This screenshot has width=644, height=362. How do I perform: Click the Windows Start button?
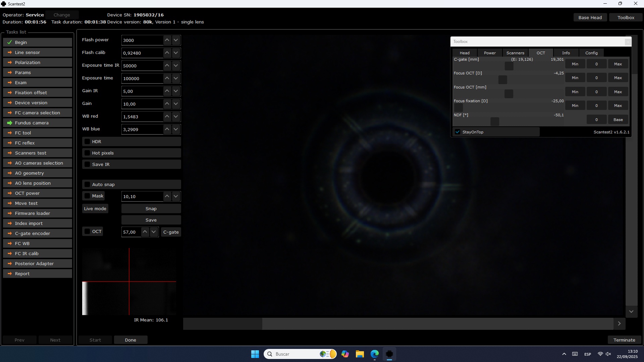(x=255, y=354)
